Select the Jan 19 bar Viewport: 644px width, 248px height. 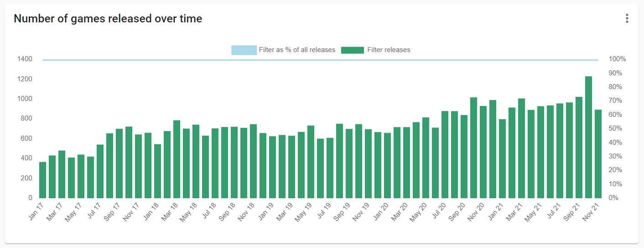tap(272, 167)
